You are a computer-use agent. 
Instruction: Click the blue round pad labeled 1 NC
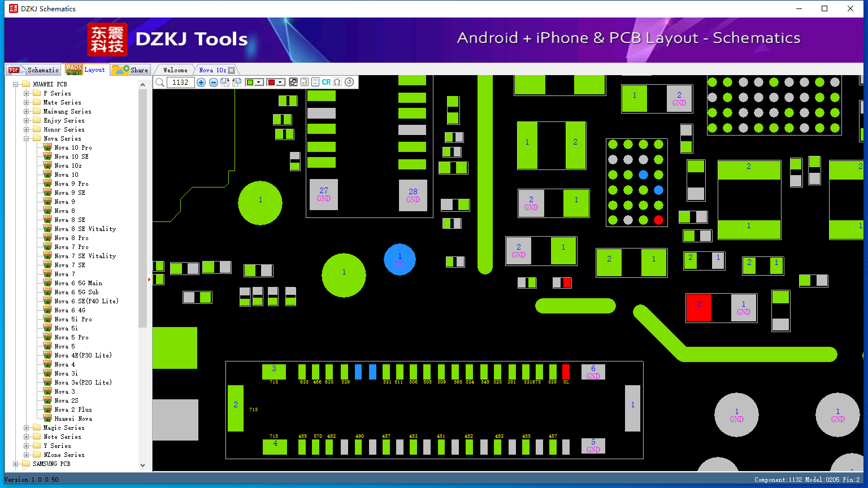point(400,260)
